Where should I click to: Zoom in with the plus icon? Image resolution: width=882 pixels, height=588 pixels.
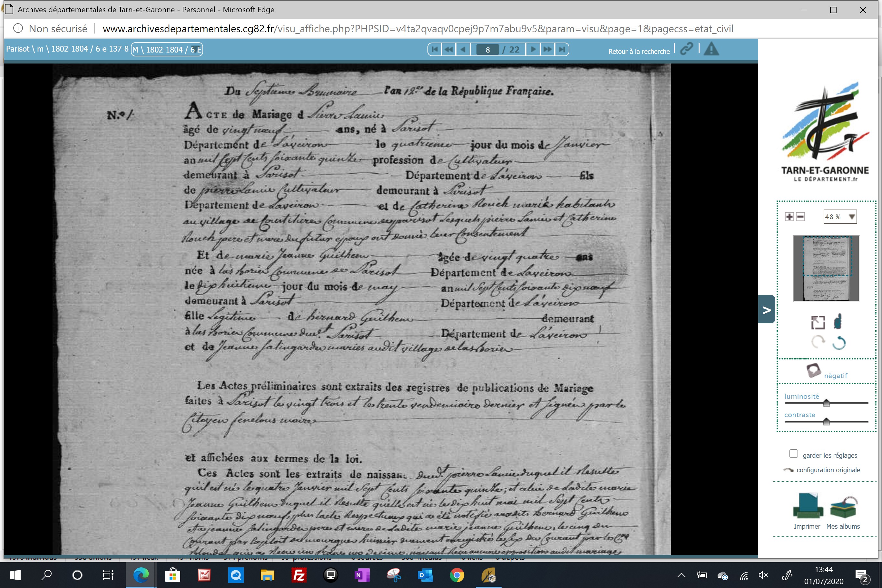(789, 217)
